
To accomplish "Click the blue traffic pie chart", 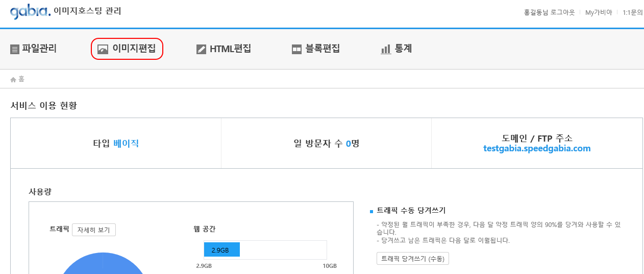I will [102, 263].
